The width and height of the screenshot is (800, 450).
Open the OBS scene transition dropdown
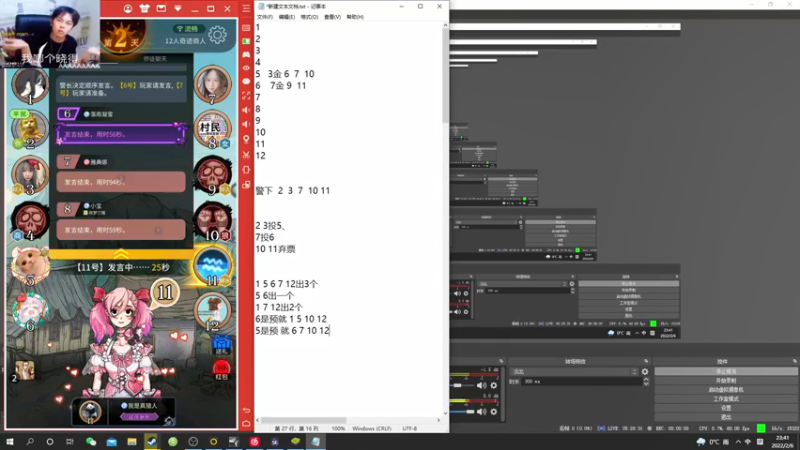[x=574, y=372]
